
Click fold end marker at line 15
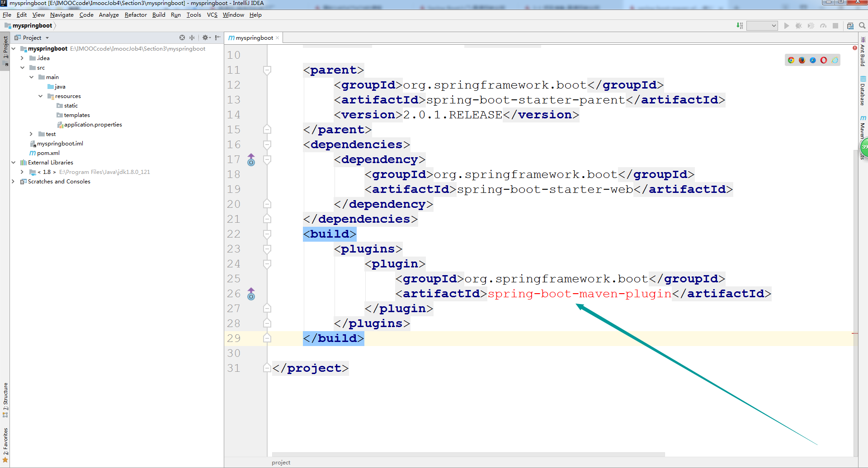tap(267, 129)
